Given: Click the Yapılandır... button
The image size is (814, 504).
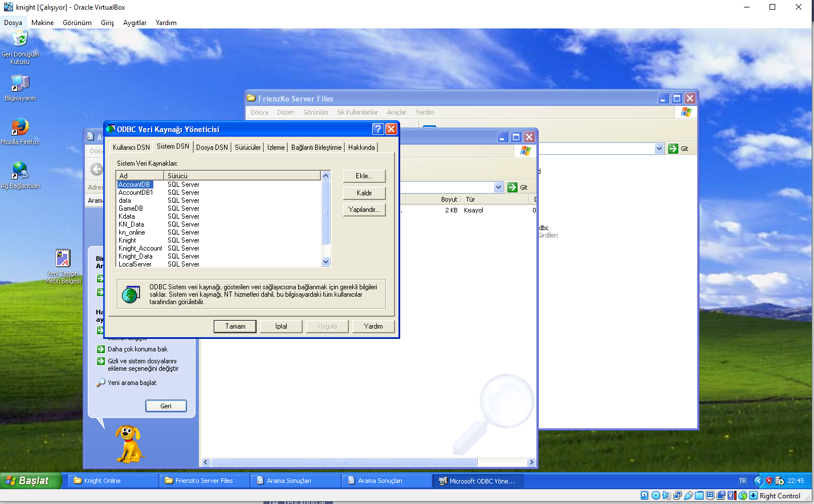Looking at the screenshot, I should point(364,210).
